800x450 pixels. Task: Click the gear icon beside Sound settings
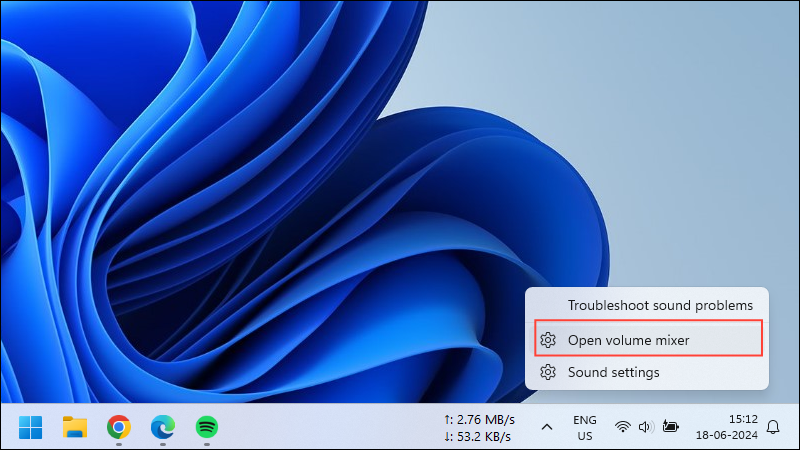tap(548, 372)
